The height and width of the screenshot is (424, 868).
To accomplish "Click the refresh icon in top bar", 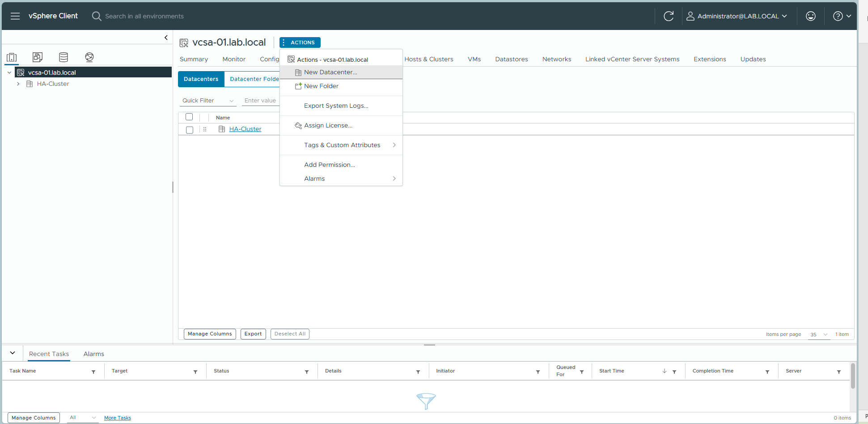I will (669, 16).
